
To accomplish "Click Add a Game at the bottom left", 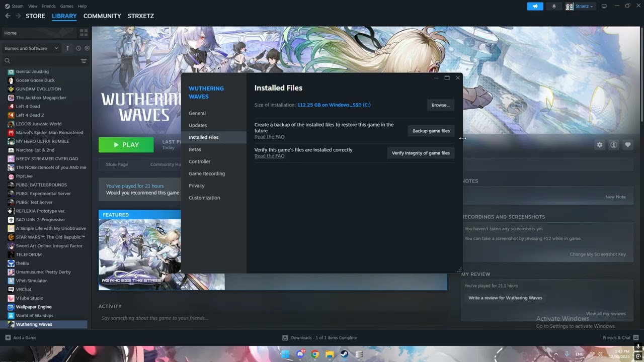I will click(21, 338).
